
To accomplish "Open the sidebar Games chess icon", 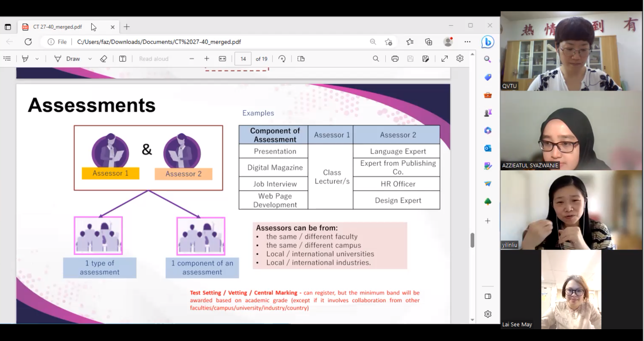I will click(488, 113).
